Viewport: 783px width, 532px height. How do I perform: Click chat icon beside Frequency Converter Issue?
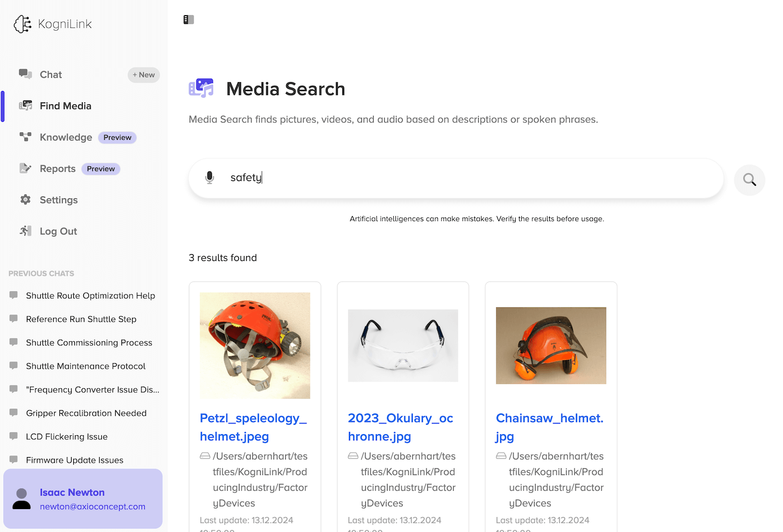click(x=13, y=389)
